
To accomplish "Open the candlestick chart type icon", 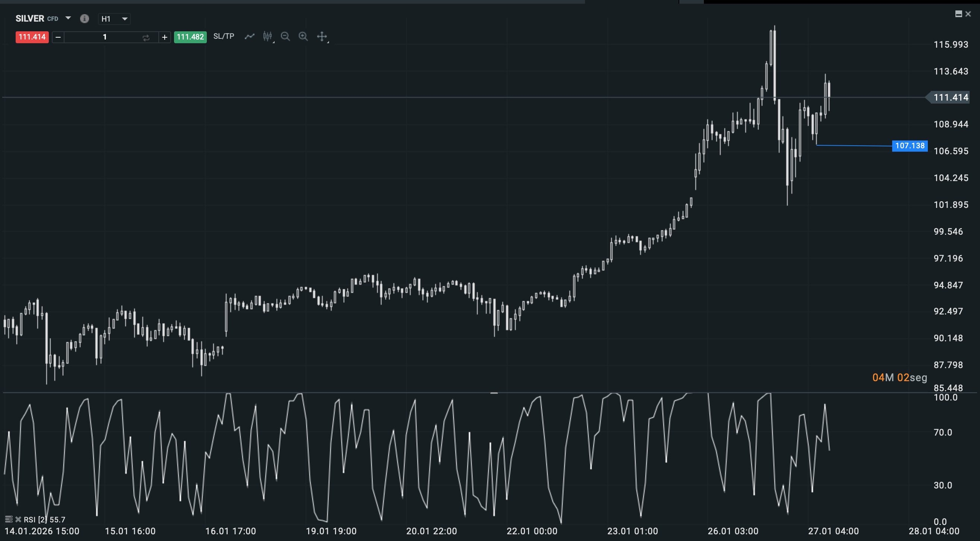I will [x=268, y=37].
